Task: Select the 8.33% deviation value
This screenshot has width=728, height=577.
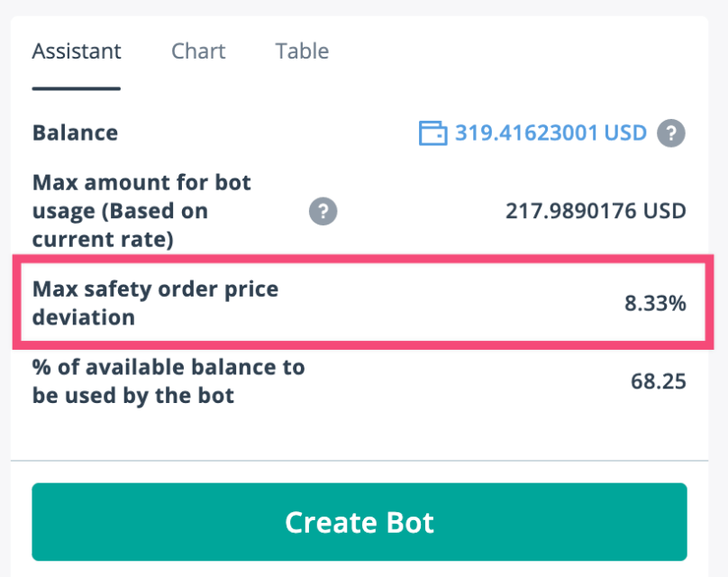Action: click(x=657, y=304)
